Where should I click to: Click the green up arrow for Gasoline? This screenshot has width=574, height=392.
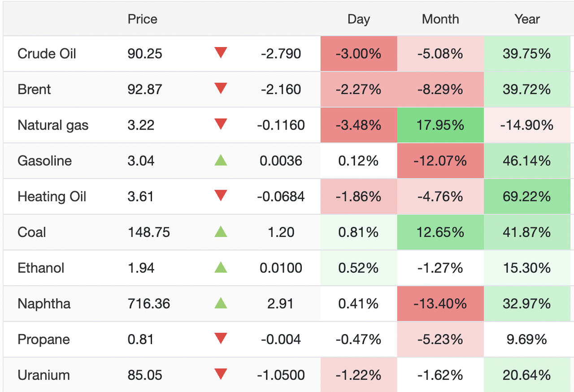coord(221,160)
